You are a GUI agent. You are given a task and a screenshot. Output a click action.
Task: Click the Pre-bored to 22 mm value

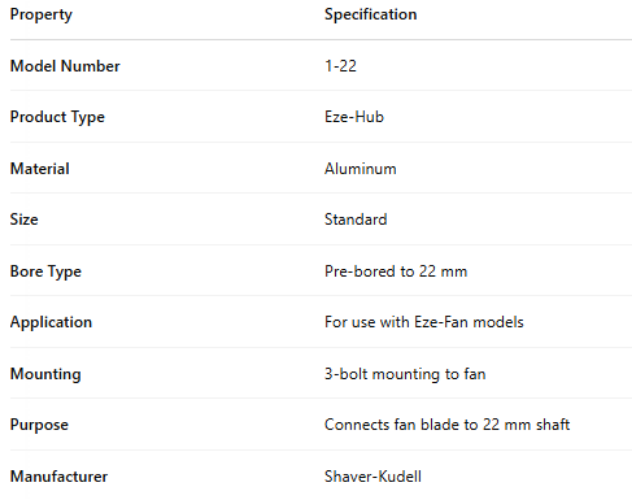[396, 271]
